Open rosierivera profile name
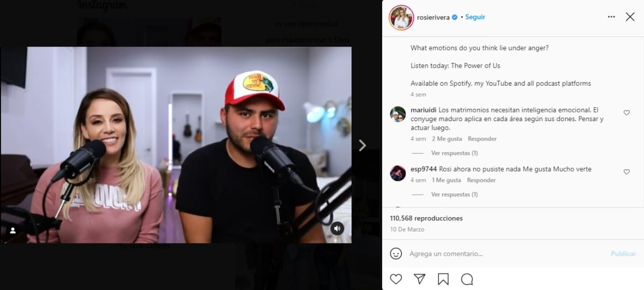The image size is (644, 290). (x=433, y=17)
